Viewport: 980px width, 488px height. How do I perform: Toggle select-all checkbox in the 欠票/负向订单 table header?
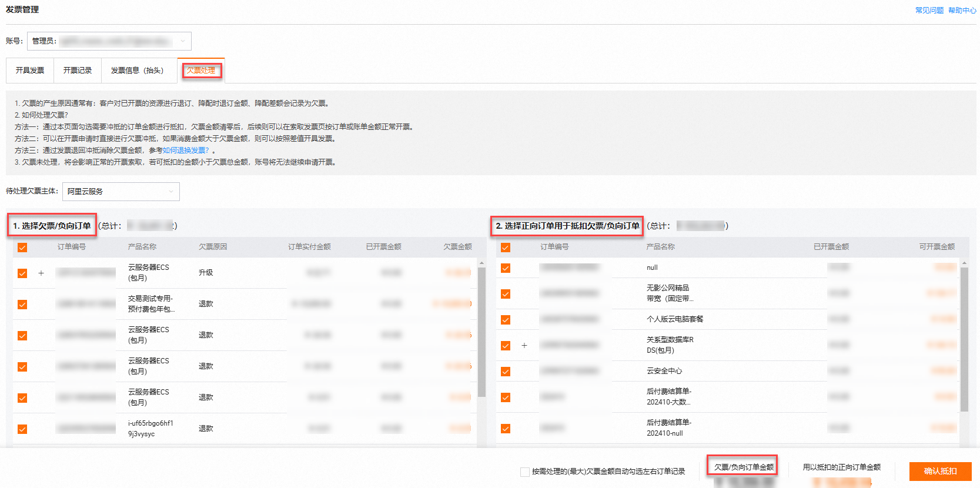point(22,248)
